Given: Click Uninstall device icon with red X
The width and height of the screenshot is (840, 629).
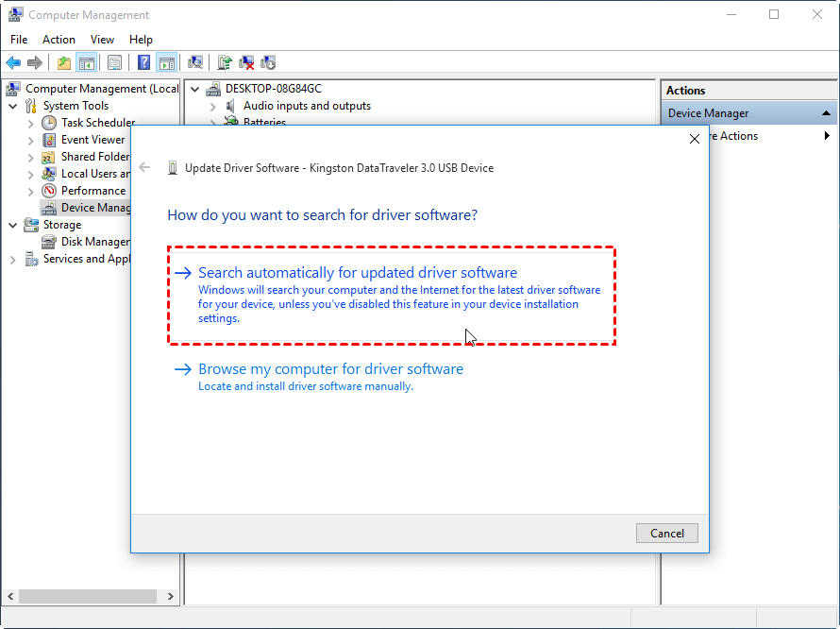Looking at the screenshot, I should tap(246, 62).
